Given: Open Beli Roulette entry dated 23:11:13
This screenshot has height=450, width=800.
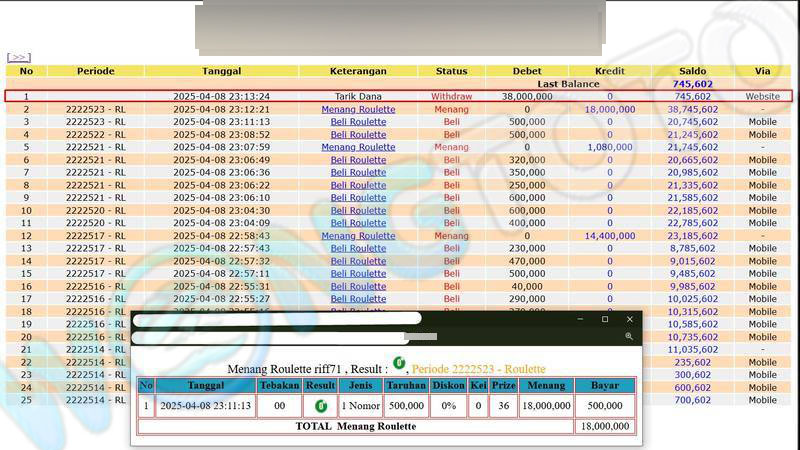Looking at the screenshot, I should click(x=358, y=122).
